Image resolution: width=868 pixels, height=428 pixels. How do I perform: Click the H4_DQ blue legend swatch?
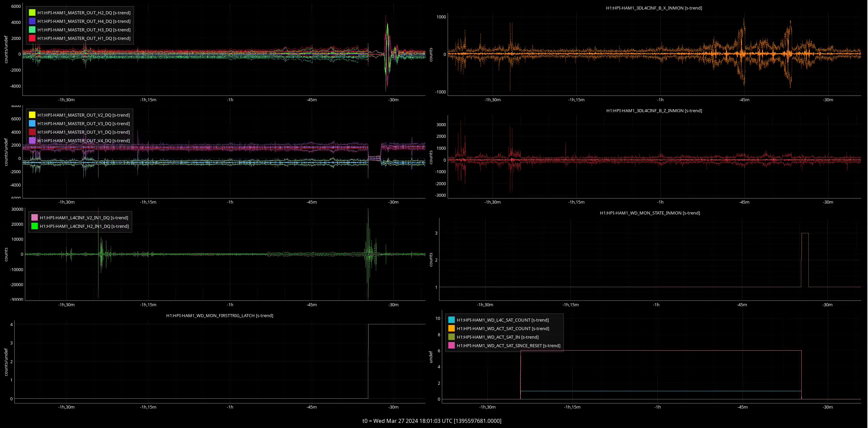32,21
